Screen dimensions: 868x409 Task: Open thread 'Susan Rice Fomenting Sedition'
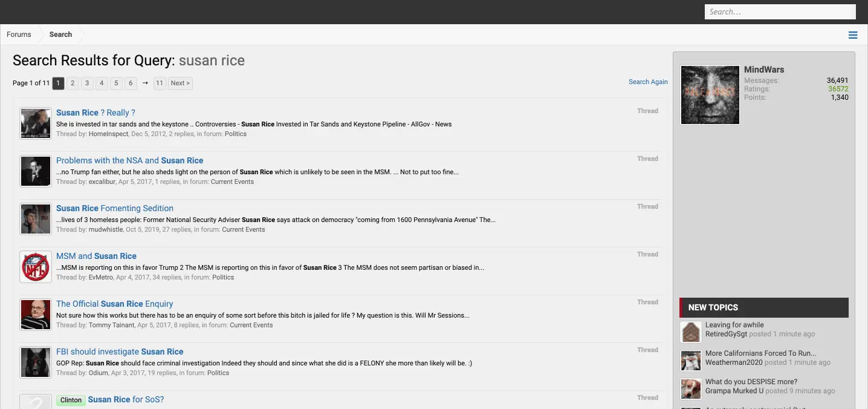click(x=115, y=208)
